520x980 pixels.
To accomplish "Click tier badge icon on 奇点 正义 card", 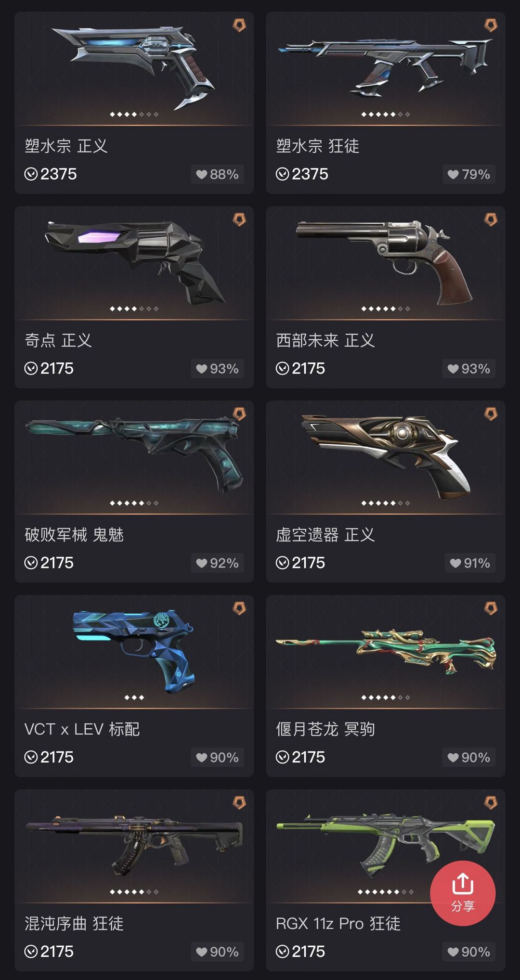I will coord(239,219).
